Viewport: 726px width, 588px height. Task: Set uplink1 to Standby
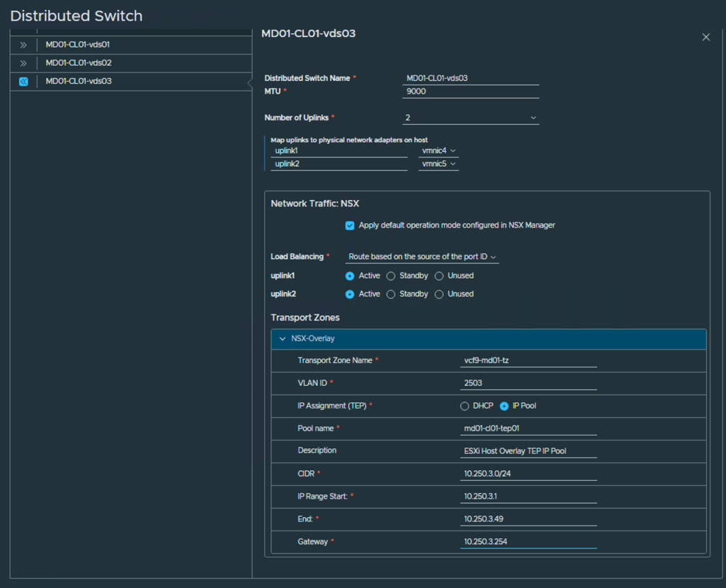(x=391, y=276)
